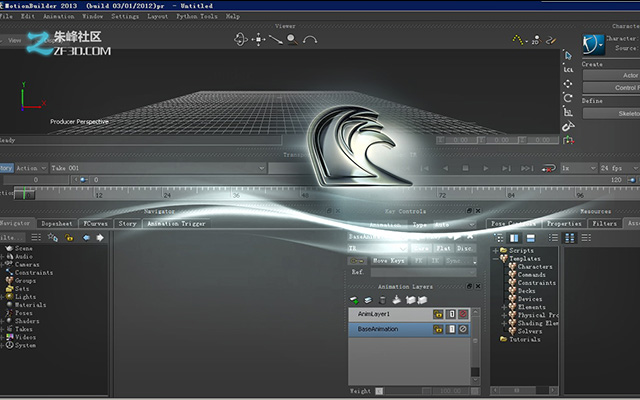
Task: Expand the Elements node
Action: point(504,307)
